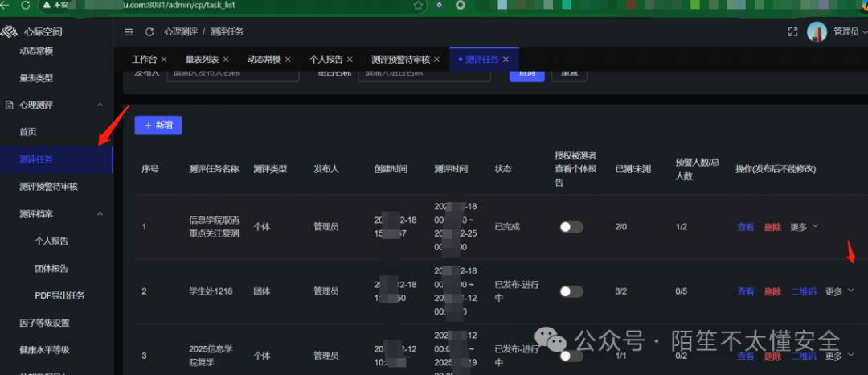Show 二维码 for 学生处1218

click(x=804, y=291)
